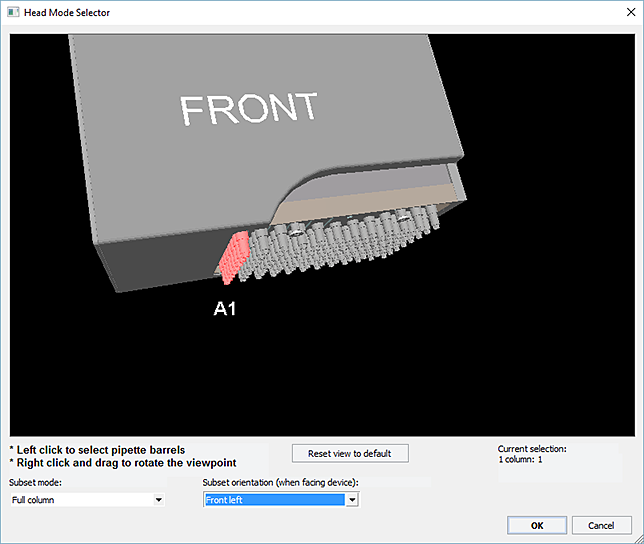Click the Full column combo box text

pos(33,500)
